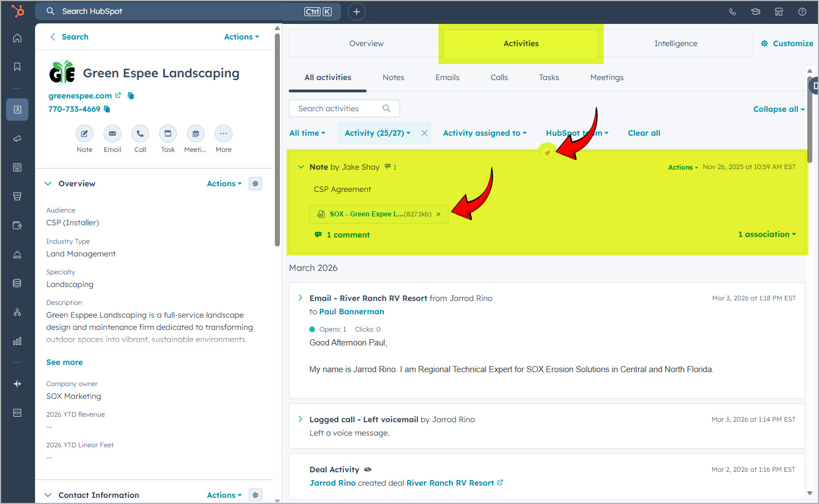Open the All time filter dropdown
Screen dimensions: 819x504
pos(307,133)
